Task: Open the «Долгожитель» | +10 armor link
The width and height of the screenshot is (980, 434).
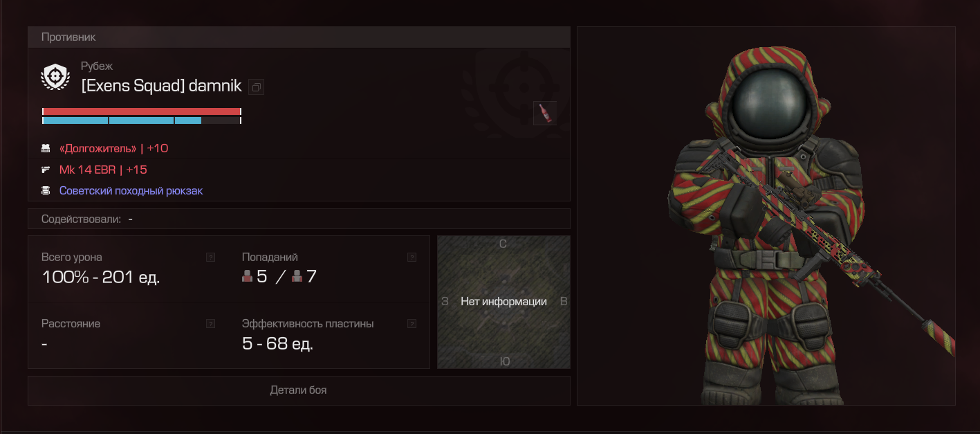Action: click(x=114, y=148)
